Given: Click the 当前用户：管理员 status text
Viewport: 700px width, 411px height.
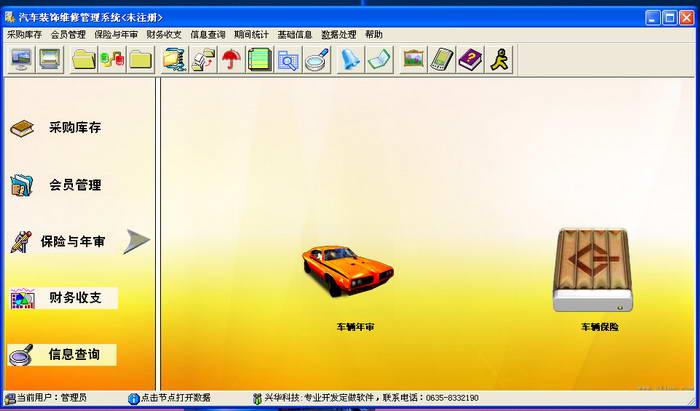Looking at the screenshot, I should click(x=52, y=398).
